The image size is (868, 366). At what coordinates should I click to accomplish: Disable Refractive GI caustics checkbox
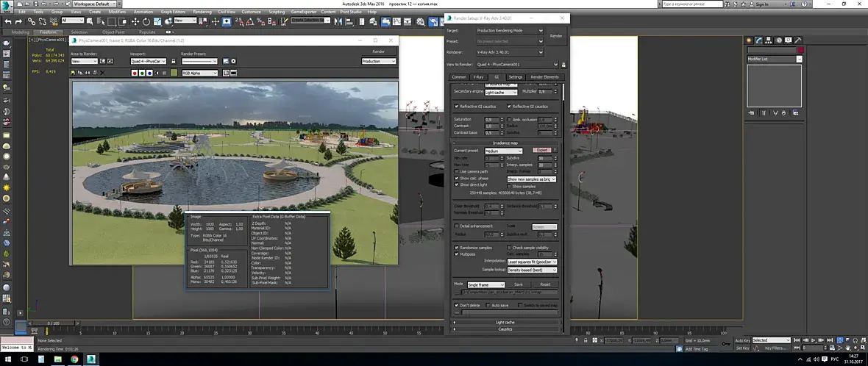point(456,106)
